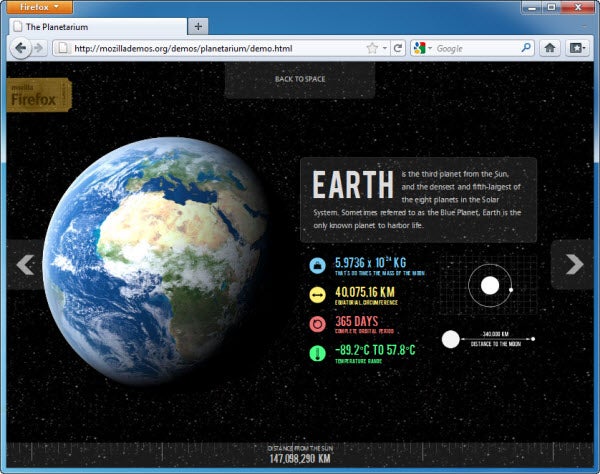Expand the bookmarks button at toolbar end
Viewport: 600px width, 474px height.
(578, 48)
